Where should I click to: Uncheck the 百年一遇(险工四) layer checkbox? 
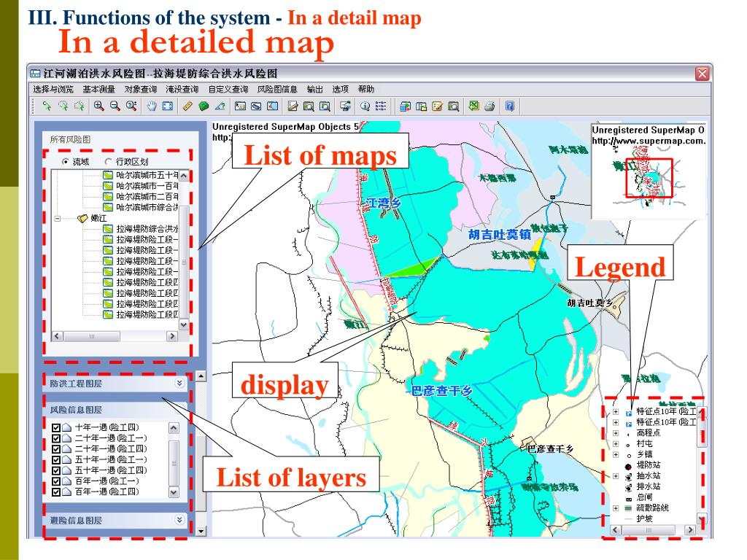pyautogui.click(x=55, y=492)
